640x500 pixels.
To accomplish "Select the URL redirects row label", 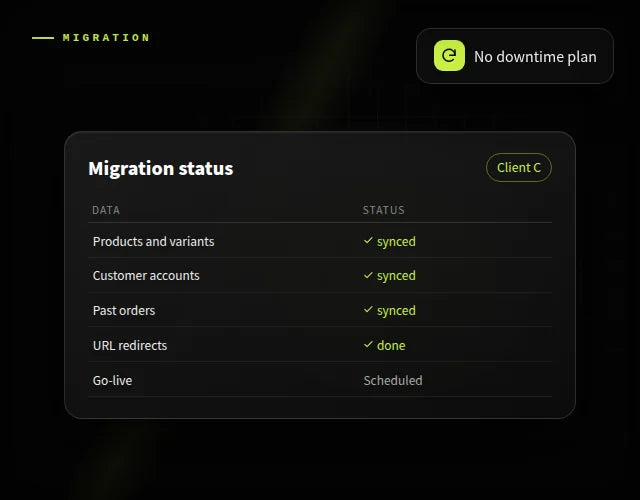I will (130, 346).
